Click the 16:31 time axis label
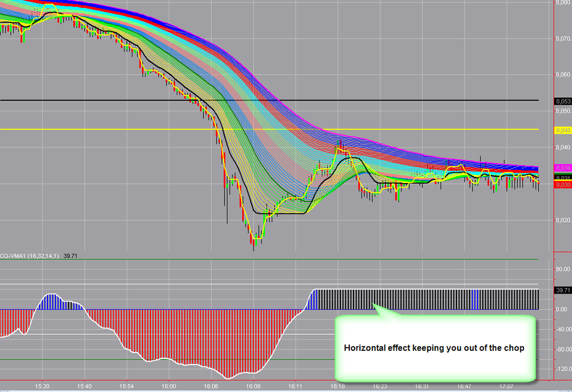Image resolution: width=572 pixels, height=392 pixels. 422,386
